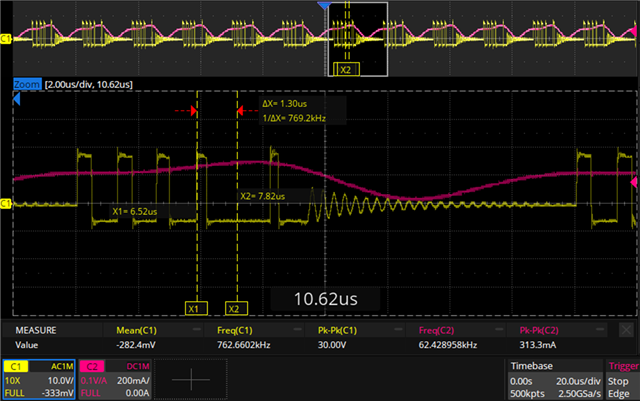This screenshot has height=401, width=640.
Task: Select the Freq(C1) measurement header
Action: (234, 330)
